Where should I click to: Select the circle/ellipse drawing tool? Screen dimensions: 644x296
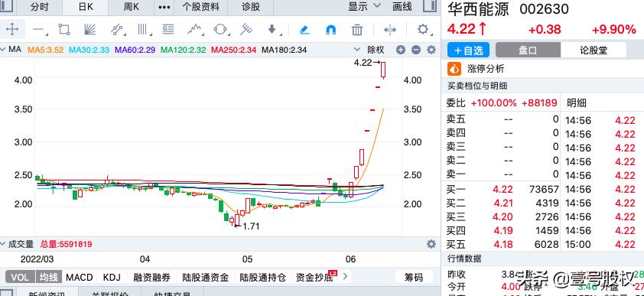click(x=220, y=30)
